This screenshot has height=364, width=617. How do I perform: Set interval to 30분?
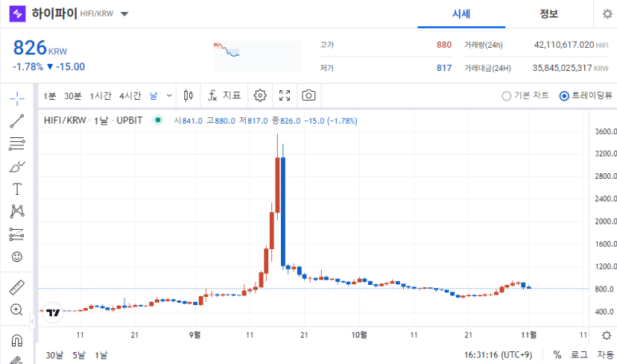(73, 96)
